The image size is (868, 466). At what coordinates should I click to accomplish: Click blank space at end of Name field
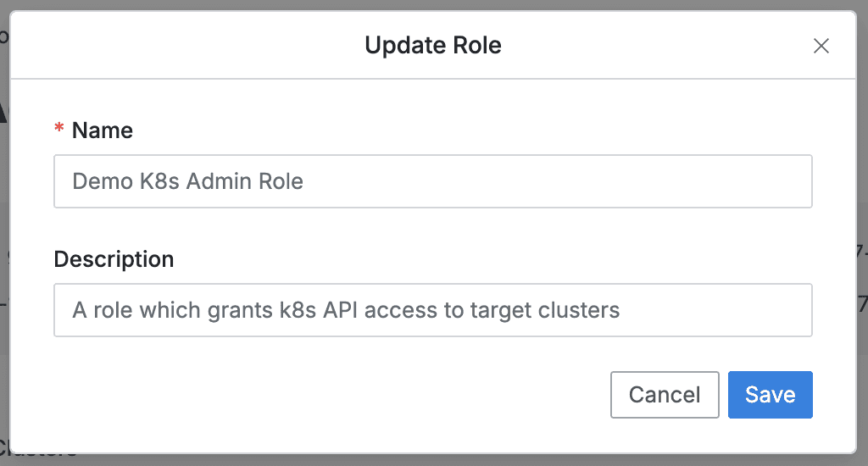pyautogui.click(x=593, y=181)
